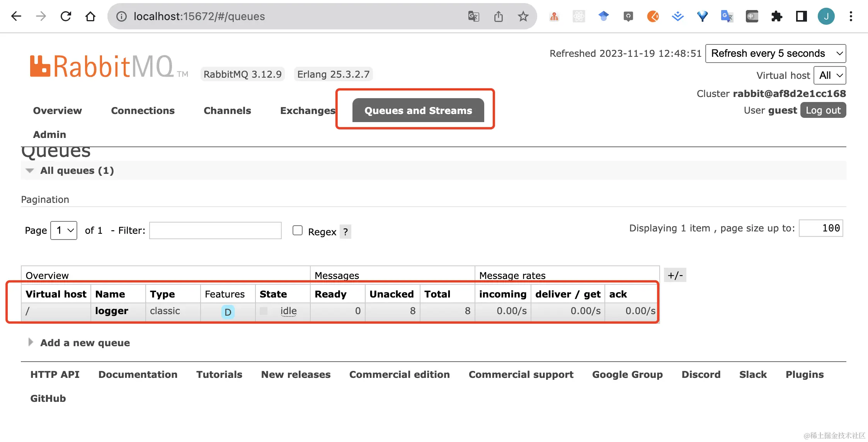Click the Log out button

point(823,110)
